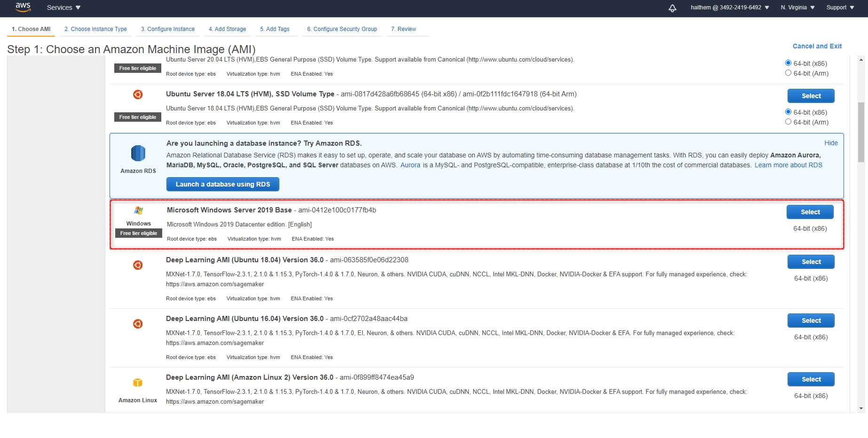Screen dimensions: 868x438
Task: Select 64-bit (Arm) for Ubuntu 18.04
Action: (x=788, y=122)
